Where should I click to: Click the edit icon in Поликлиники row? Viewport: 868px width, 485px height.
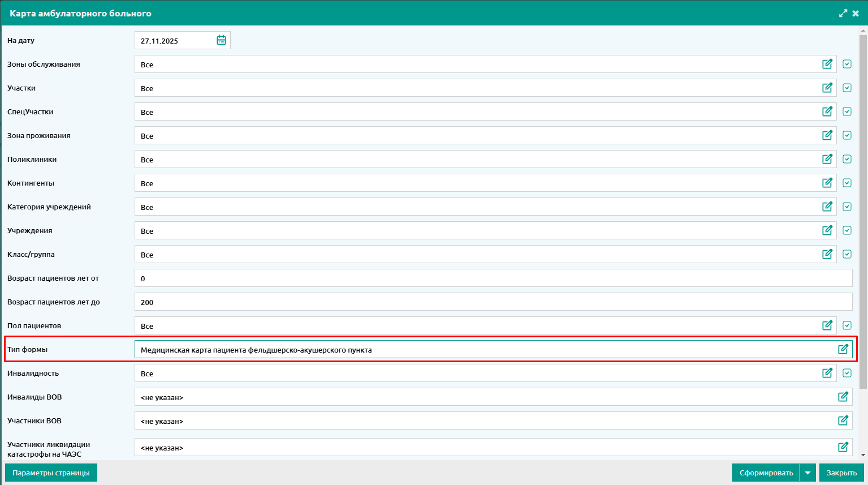(x=827, y=159)
